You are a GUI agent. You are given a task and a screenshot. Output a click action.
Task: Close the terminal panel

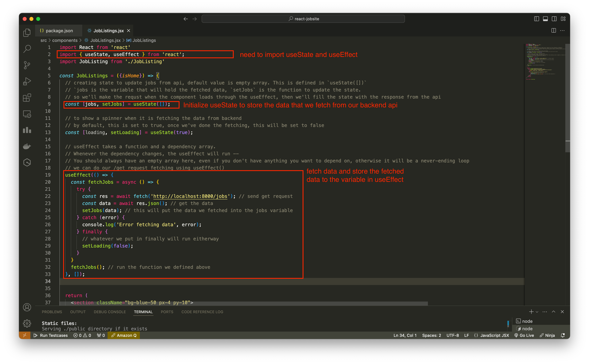coord(562,312)
